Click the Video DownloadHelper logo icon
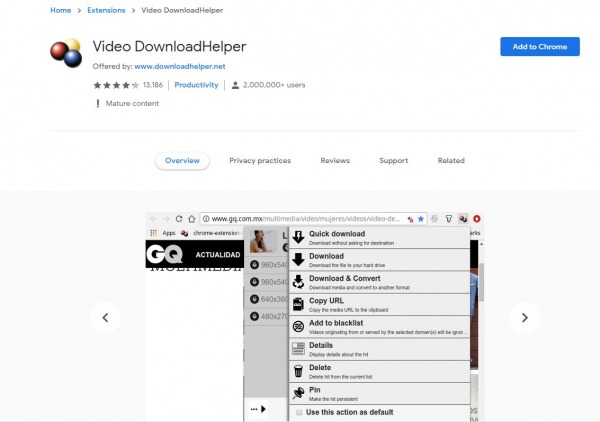Image resolution: width=600 pixels, height=422 pixels. click(66, 53)
